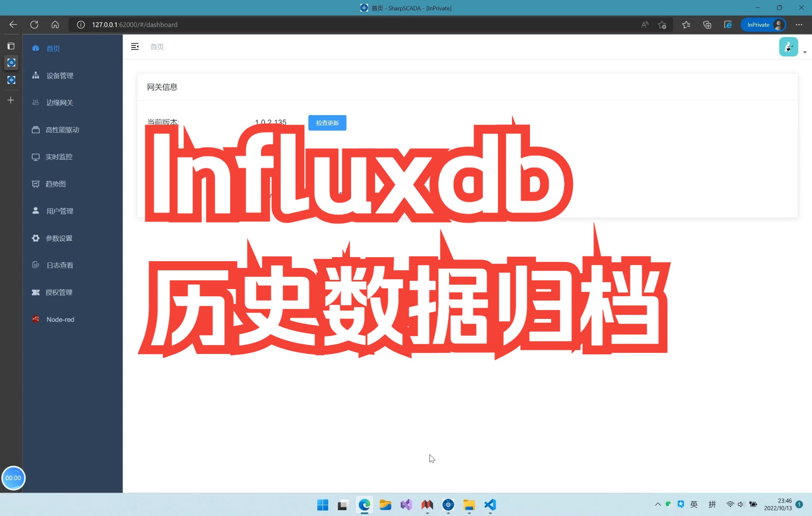Image resolution: width=812 pixels, height=516 pixels.
Task: Open Task View in the taskbar
Action: pos(343,505)
